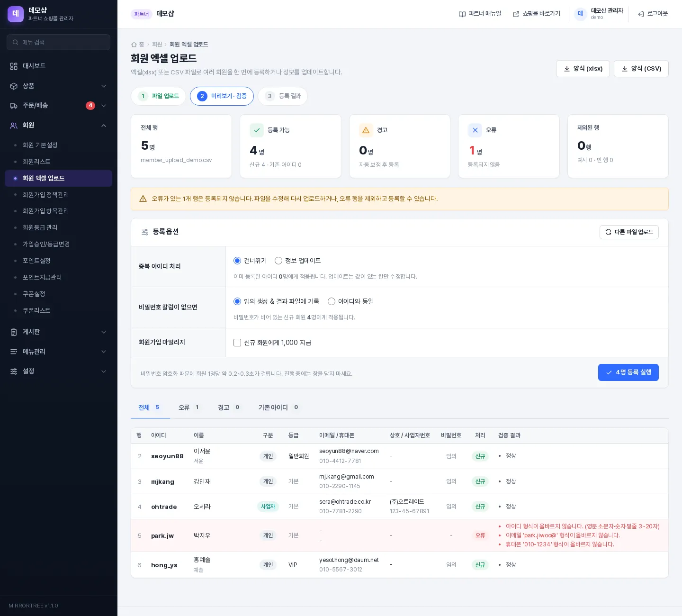Image resolution: width=682 pixels, height=616 pixels.
Task: Click the 주문/배송 truck icon
Action: point(14,106)
